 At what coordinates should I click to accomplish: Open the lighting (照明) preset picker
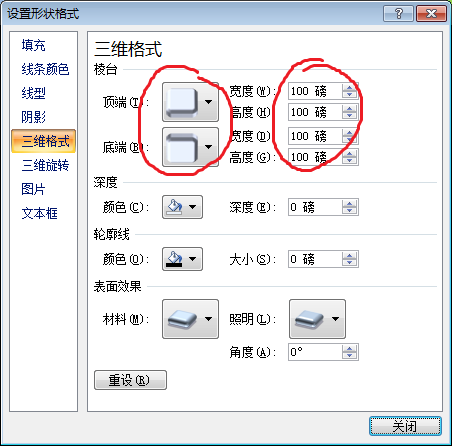[317, 319]
